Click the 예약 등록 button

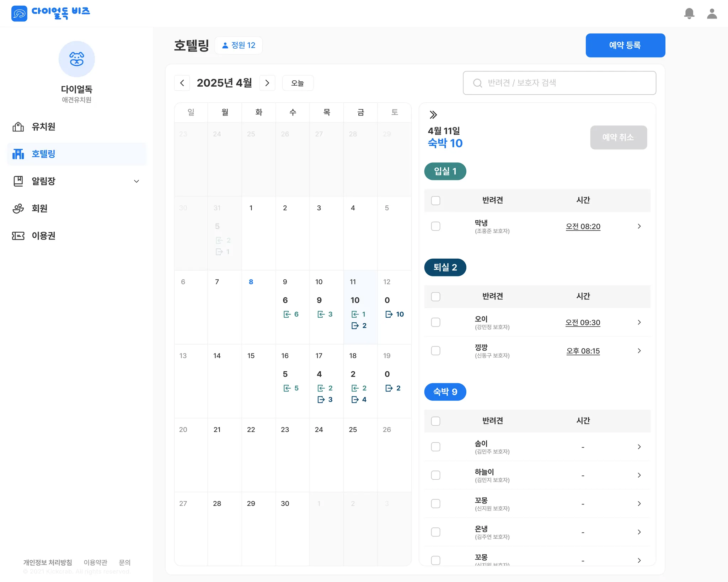click(x=625, y=45)
